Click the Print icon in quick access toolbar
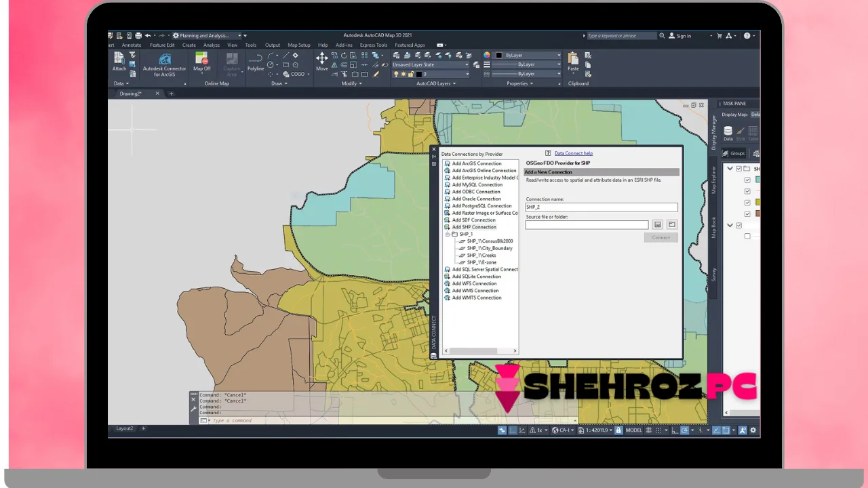868x488 pixels. pyautogui.click(x=138, y=35)
